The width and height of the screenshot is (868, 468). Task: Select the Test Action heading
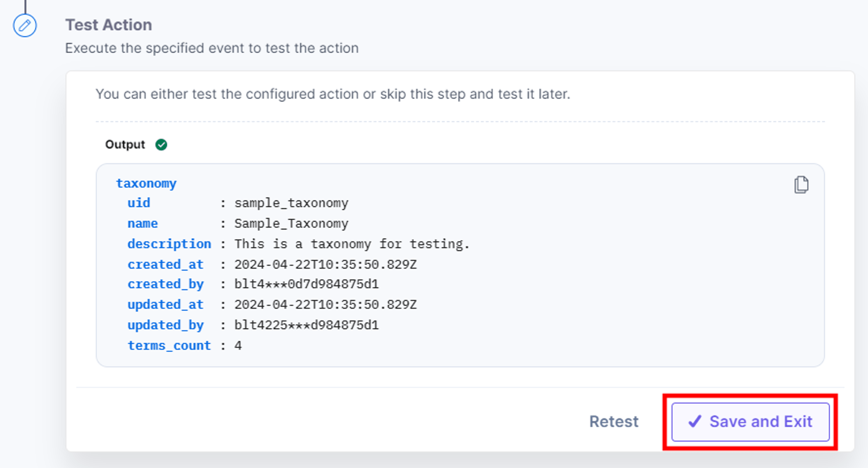point(108,25)
